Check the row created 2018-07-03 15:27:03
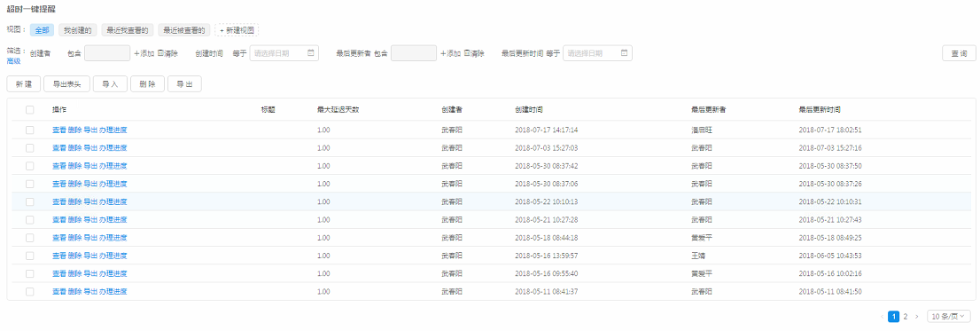This screenshot has width=980, height=331. coord(29,147)
